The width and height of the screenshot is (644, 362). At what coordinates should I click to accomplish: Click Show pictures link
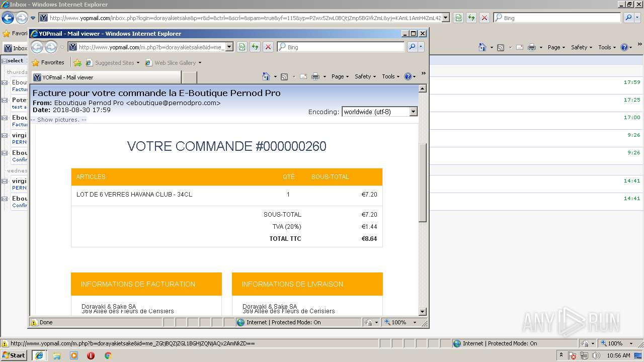pyautogui.click(x=58, y=120)
